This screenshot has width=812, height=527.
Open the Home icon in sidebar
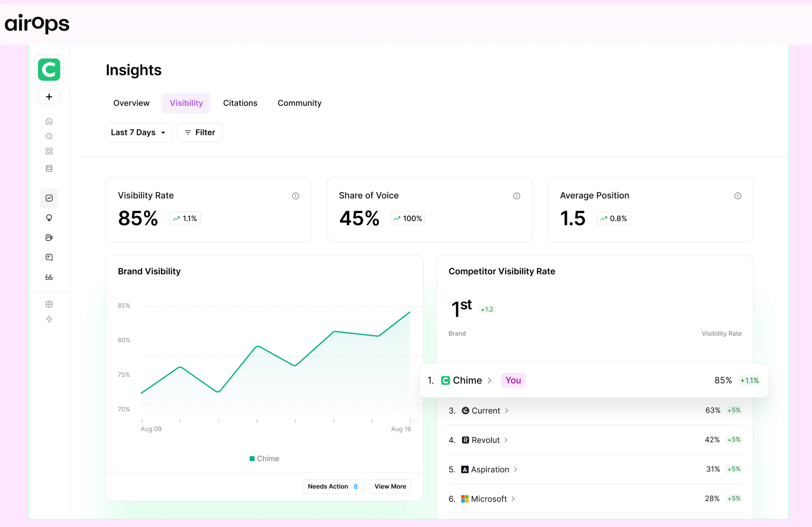pyautogui.click(x=49, y=121)
